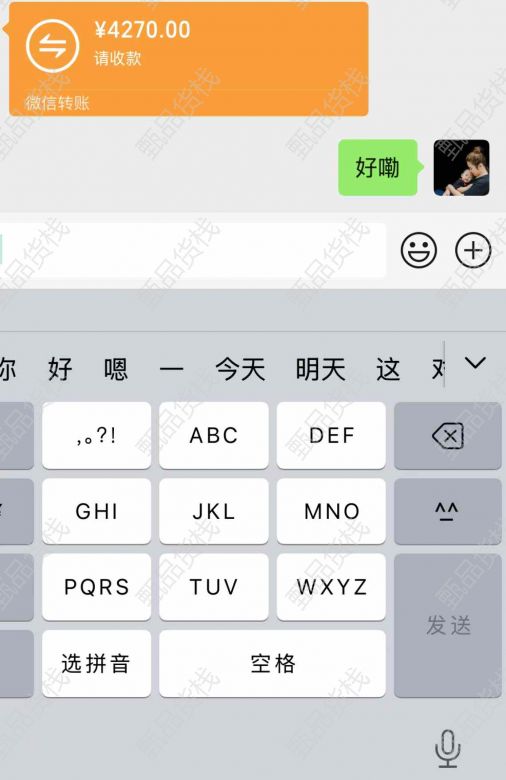Screen dimensions: 506x780
Task: Tap the 发送 send key
Action: pyautogui.click(x=448, y=625)
